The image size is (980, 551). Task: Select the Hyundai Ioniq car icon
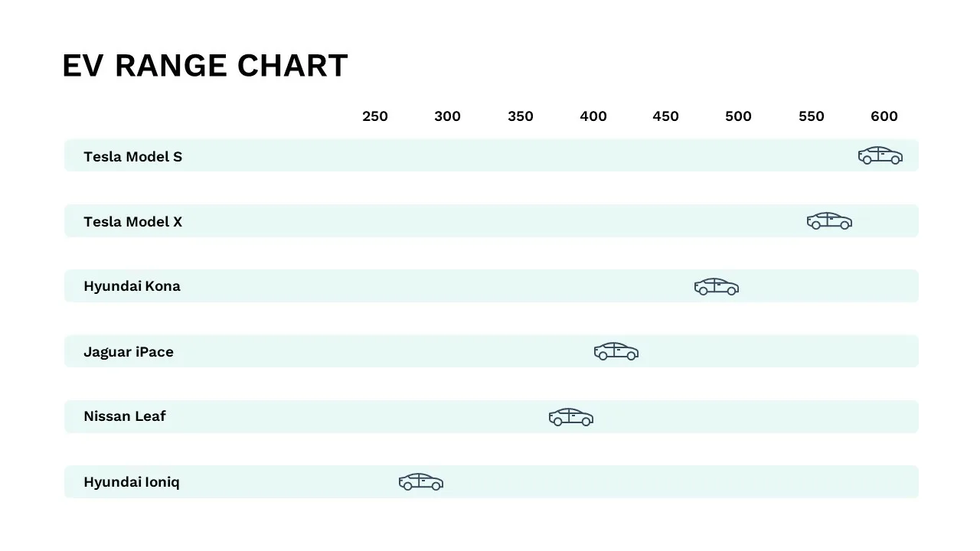[x=421, y=482]
